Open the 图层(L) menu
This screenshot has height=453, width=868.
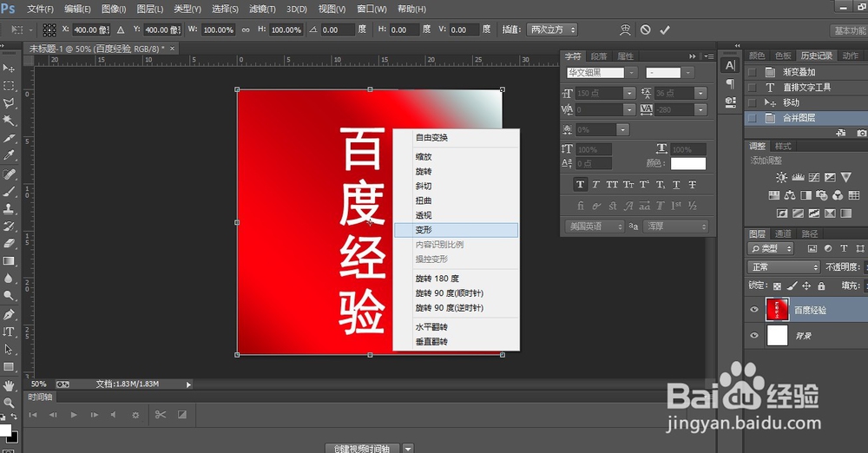click(x=149, y=10)
